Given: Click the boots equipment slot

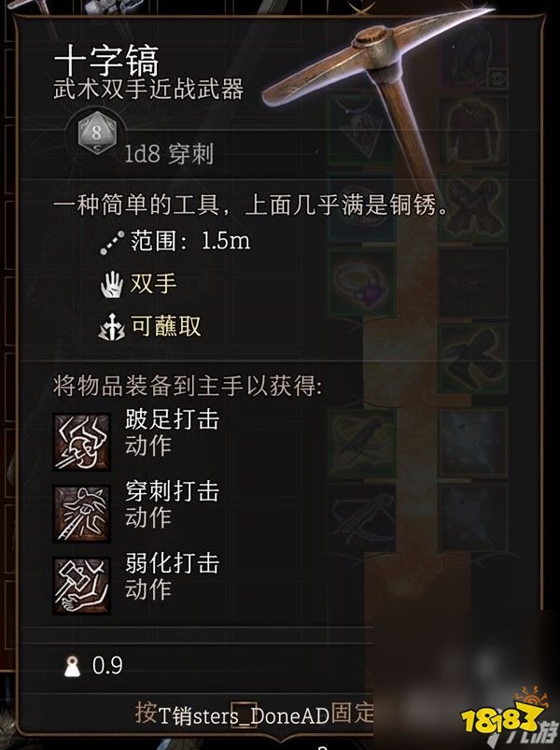Looking at the screenshot, I should [x=472, y=359].
